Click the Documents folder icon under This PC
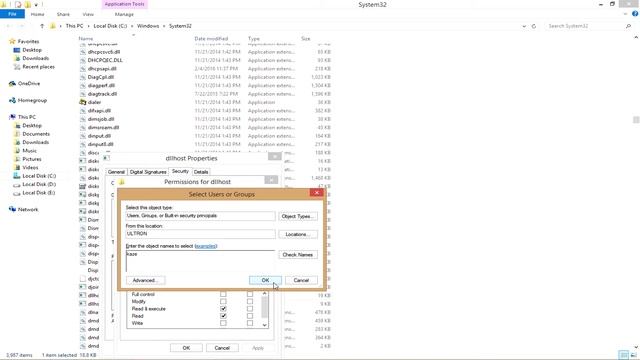Image resolution: width=640 pixels, height=360 pixels. 17,134
